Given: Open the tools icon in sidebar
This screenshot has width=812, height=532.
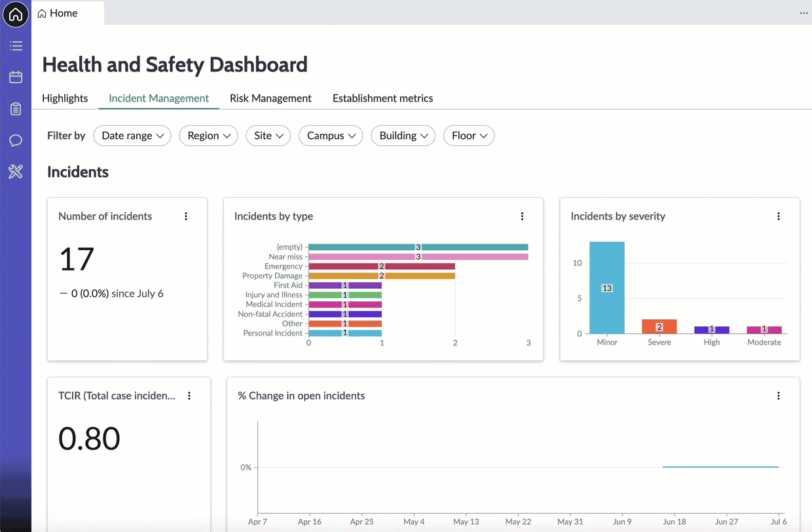Looking at the screenshot, I should (x=16, y=172).
